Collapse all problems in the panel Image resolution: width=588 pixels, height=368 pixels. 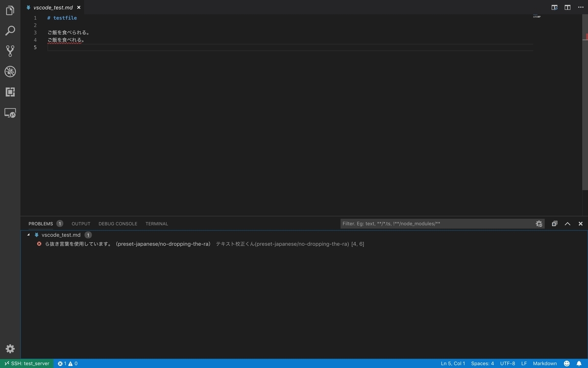click(x=555, y=224)
